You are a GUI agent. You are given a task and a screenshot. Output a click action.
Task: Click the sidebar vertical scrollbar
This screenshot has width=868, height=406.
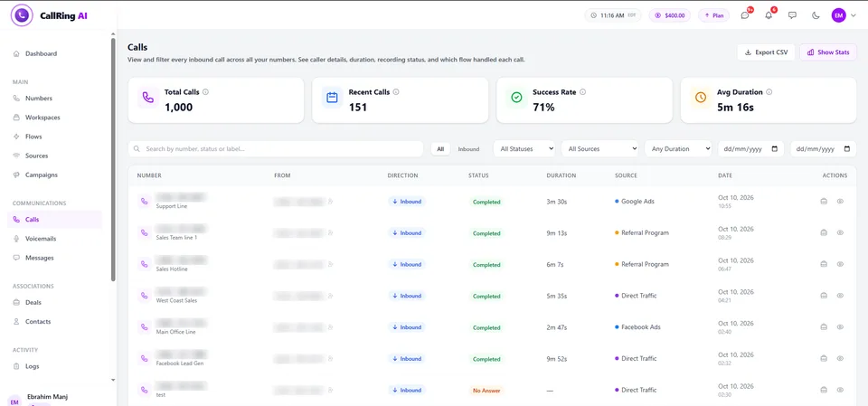pyautogui.click(x=114, y=159)
